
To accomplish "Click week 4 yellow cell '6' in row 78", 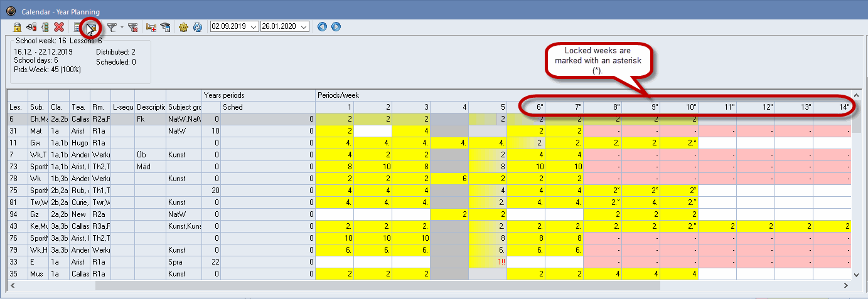I will 449,178.
